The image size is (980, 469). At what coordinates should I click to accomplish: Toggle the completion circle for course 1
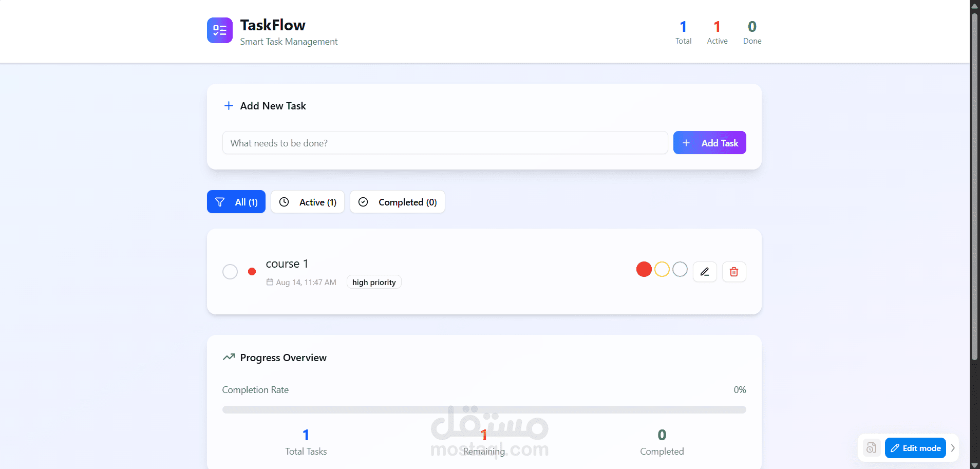[x=230, y=271]
